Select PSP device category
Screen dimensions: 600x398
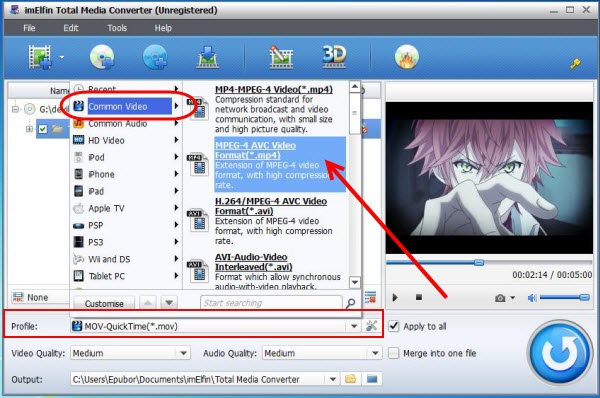point(126,225)
